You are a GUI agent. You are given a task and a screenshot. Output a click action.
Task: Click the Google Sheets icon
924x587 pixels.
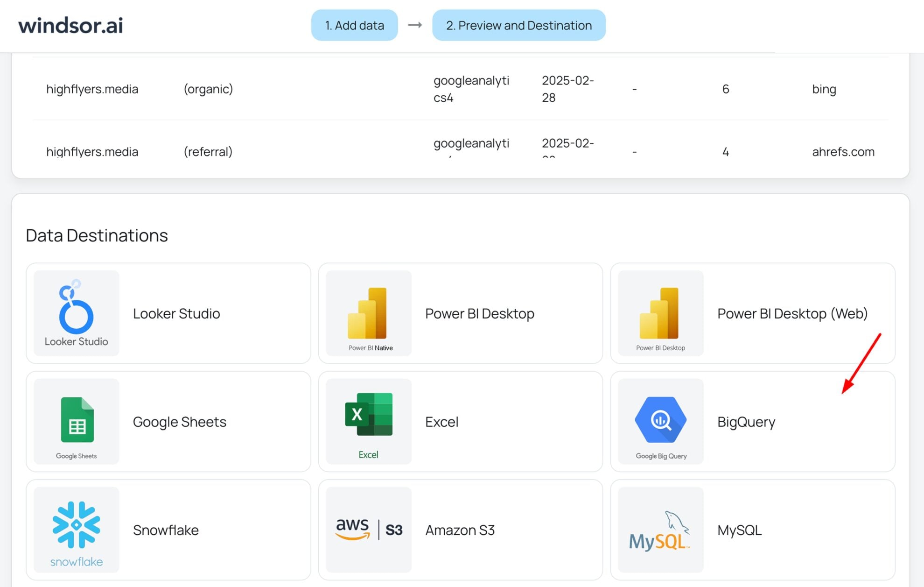[x=76, y=421]
